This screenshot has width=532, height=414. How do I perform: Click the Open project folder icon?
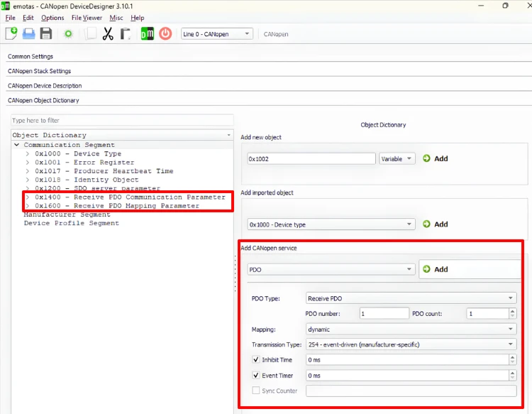coord(29,33)
